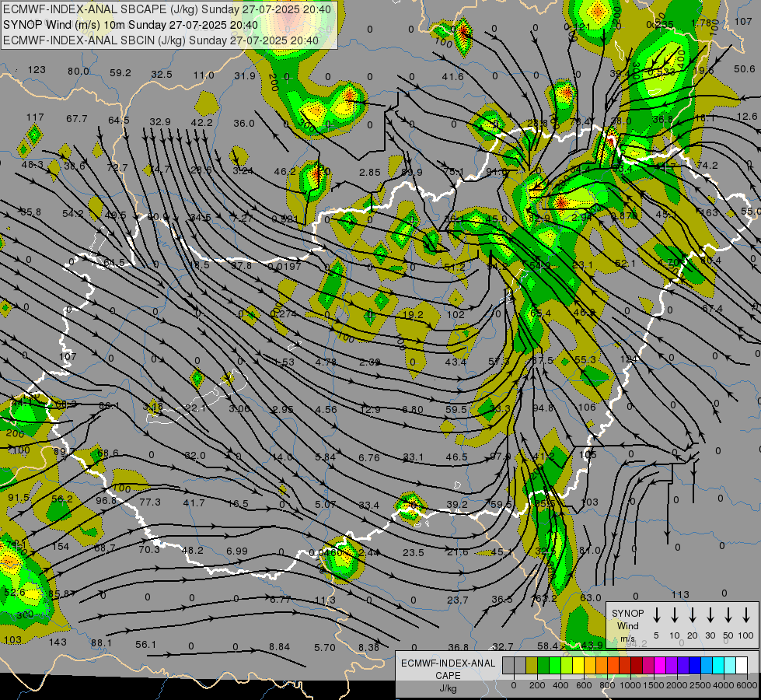The height and width of the screenshot is (700, 761).
Task: Click the 143 value bottom-left
Action: pyautogui.click(x=58, y=642)
